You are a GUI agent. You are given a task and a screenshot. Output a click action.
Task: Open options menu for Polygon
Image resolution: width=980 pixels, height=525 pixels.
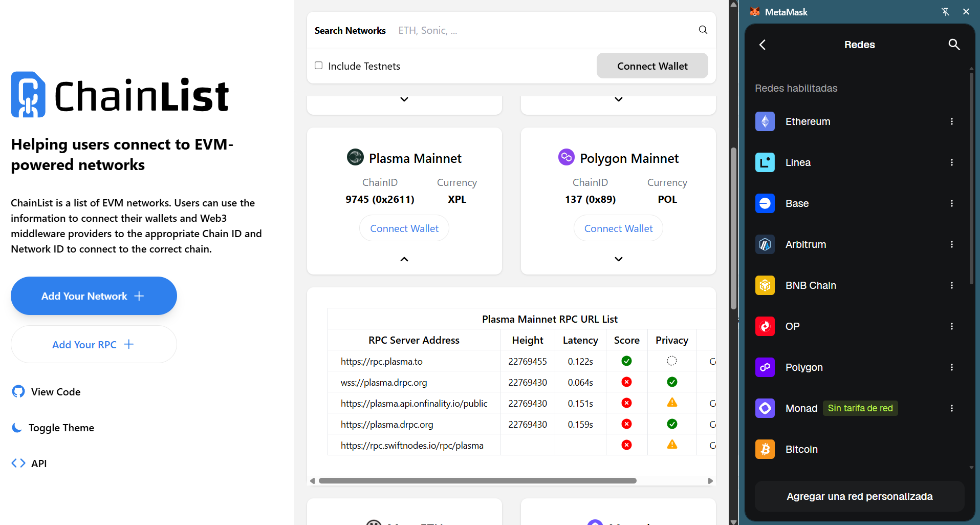[x=952, y=367]
